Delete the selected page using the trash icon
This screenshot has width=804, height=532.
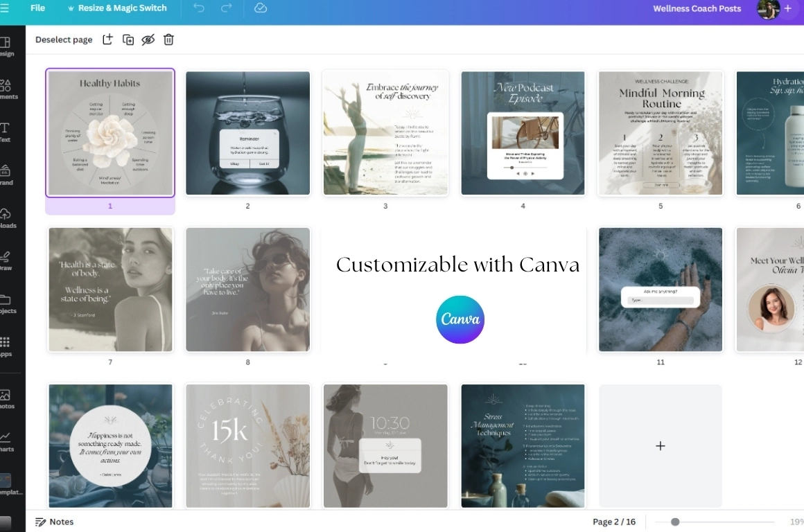[168, 39]
